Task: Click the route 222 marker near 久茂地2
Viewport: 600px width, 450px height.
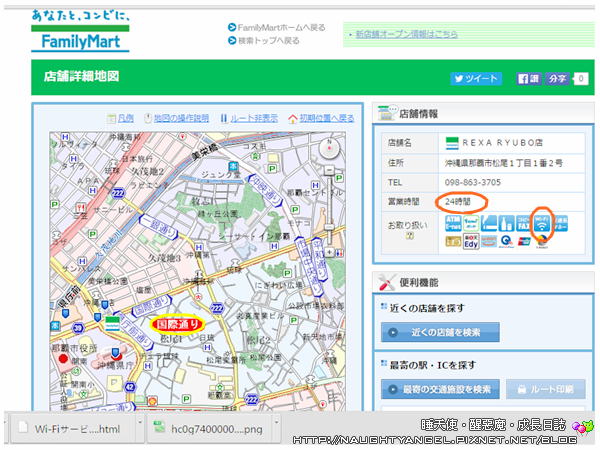Action: pyautogui.click(x=118, y=194)
